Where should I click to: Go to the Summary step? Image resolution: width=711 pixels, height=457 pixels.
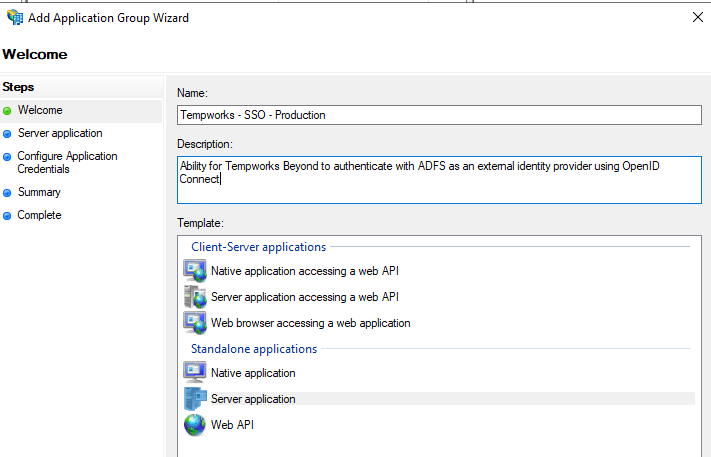click(x=39, y=192)
